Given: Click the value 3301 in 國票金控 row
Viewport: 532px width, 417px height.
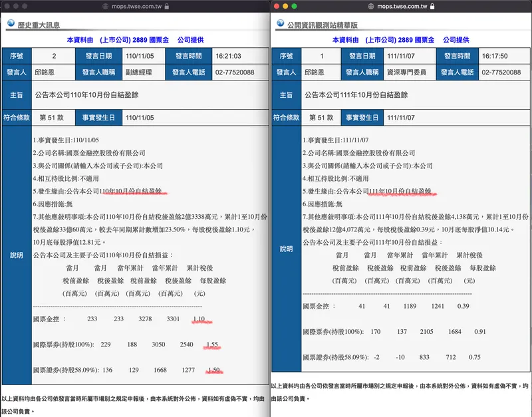Looking at the screenshot, I should [x=173, y=319].
